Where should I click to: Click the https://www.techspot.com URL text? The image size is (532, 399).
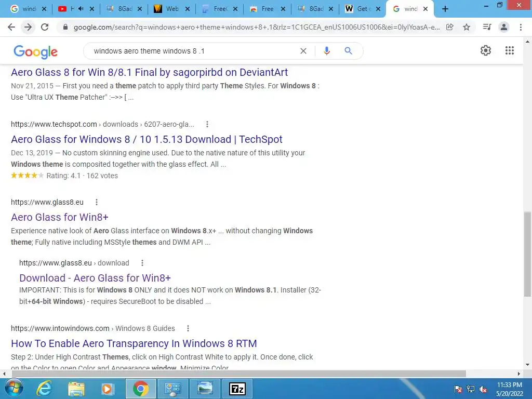pyautogui.click(x=54, y=124)
